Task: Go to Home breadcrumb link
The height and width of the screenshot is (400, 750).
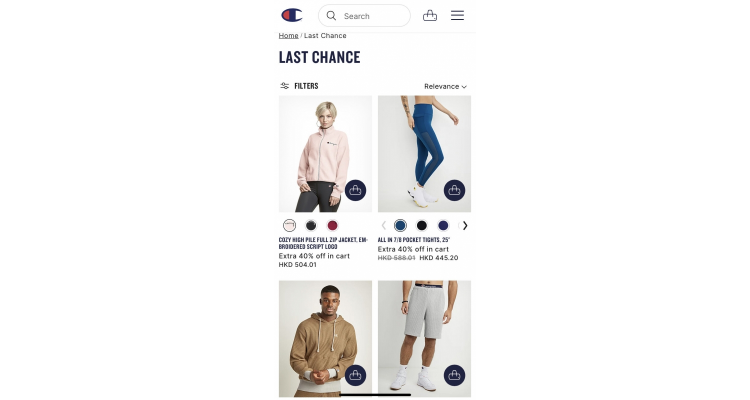Action: (x=288, y=35)
